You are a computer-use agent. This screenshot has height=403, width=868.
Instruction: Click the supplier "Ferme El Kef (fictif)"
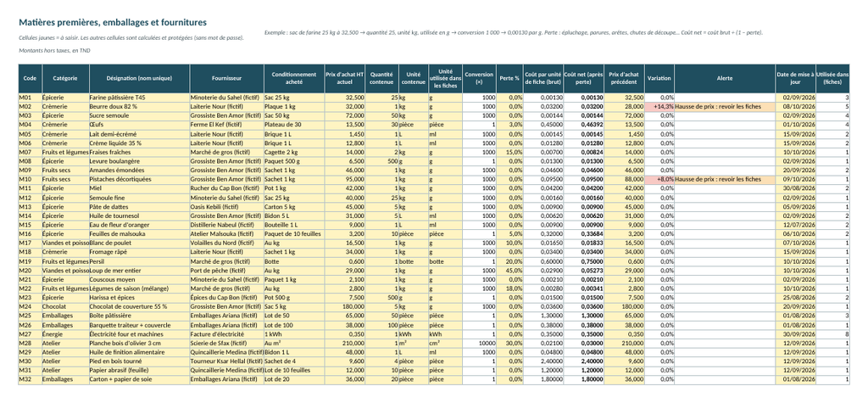tap(226, 125)
